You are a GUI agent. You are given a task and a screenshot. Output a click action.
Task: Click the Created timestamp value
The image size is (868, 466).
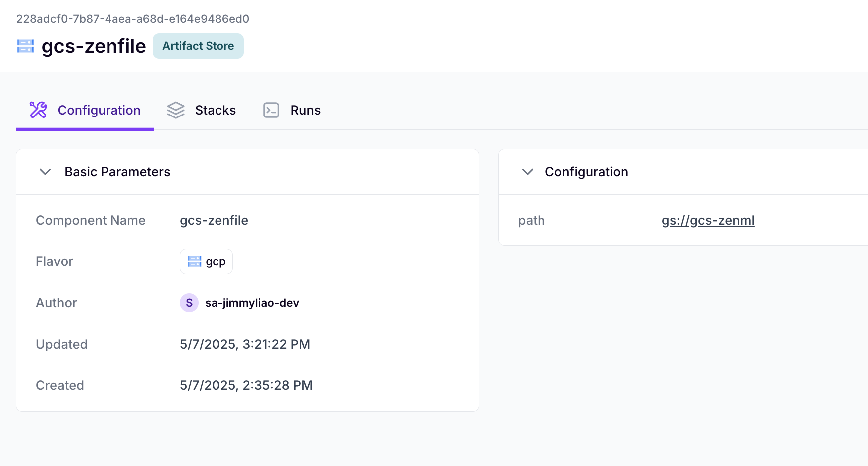coord(246,385)
